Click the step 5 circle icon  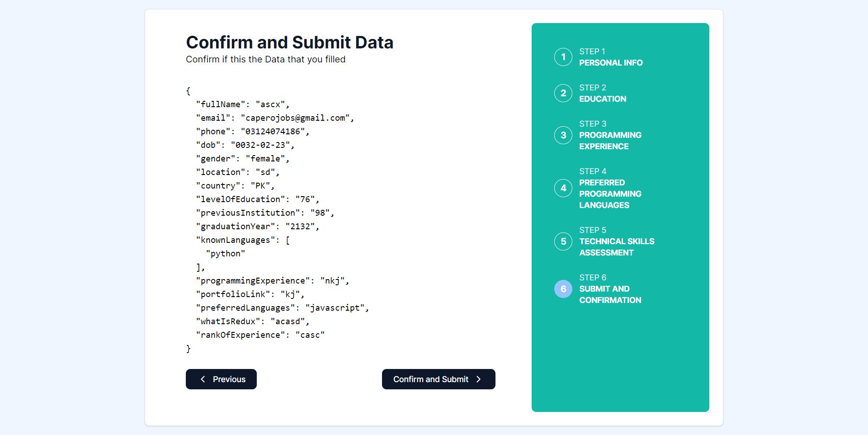563,241
